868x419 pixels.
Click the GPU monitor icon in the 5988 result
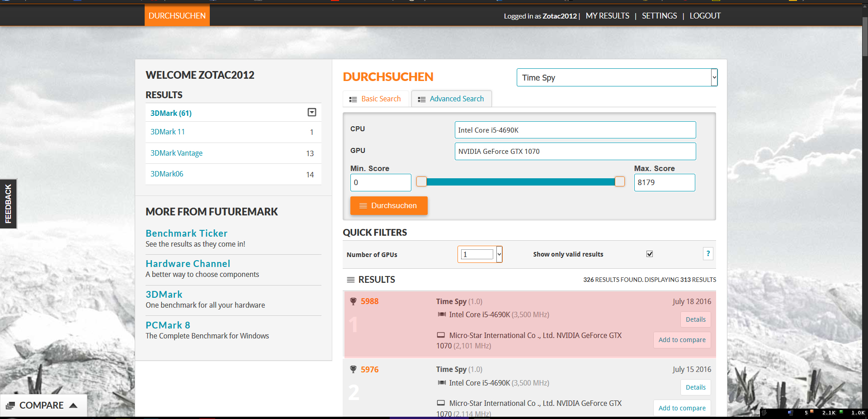(x=441, y=335)
